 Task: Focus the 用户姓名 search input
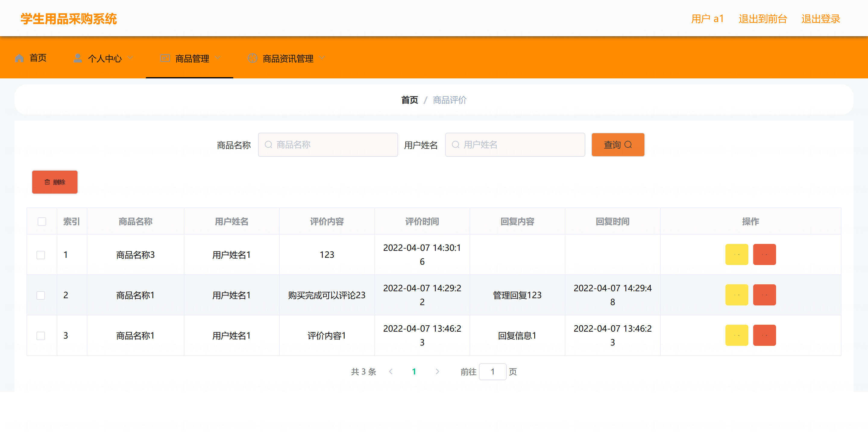click(x=515, y=145)
